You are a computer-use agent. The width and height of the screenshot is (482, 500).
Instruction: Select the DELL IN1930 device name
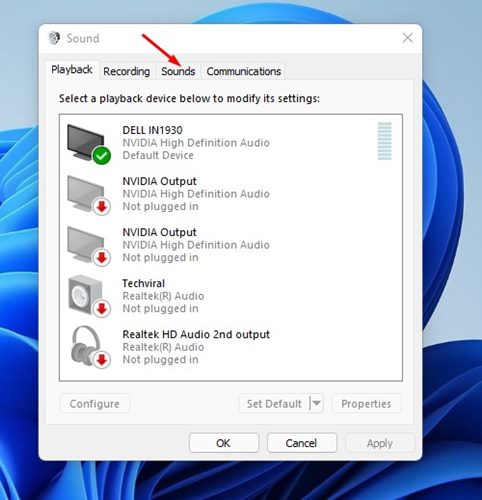coord(152,130)
